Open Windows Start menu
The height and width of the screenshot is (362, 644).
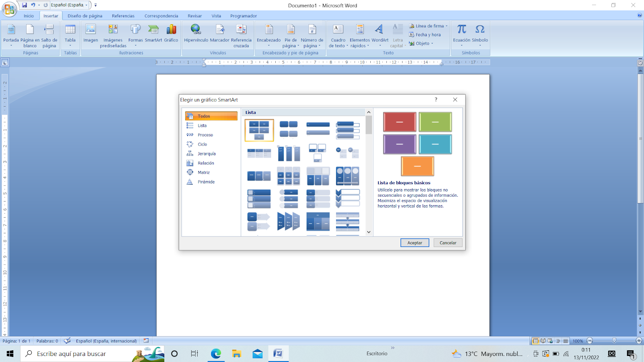click(x=10, y=354)
